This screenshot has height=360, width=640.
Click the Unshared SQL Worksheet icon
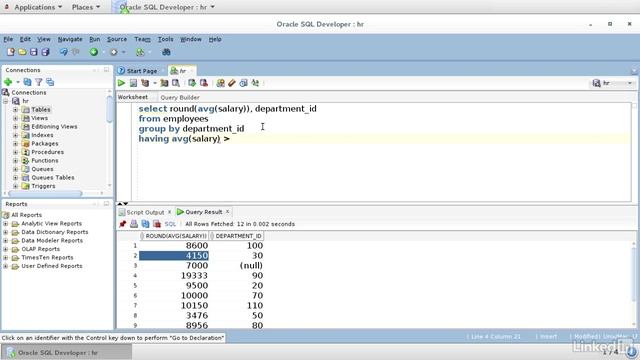click(220, 83)
